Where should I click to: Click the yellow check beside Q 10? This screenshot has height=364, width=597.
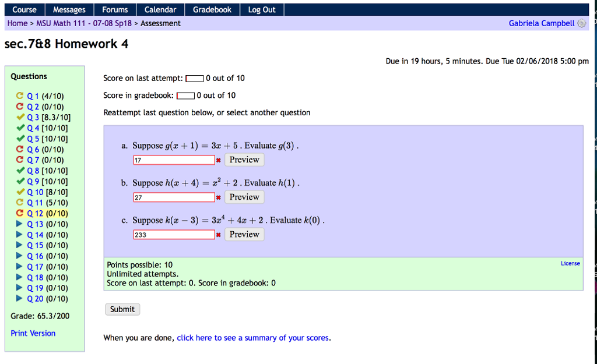pyautogui.click(x=21, y=192)
